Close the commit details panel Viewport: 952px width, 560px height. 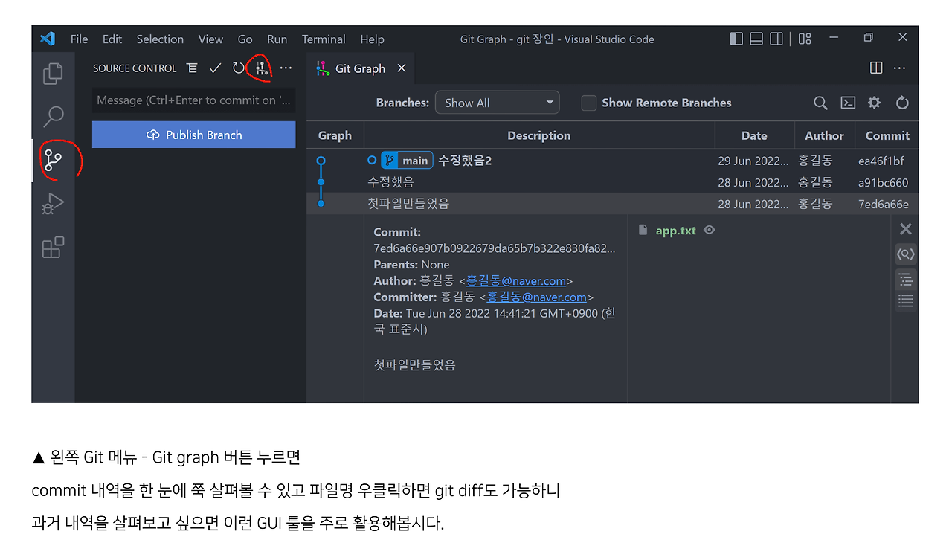coord(905,229)
